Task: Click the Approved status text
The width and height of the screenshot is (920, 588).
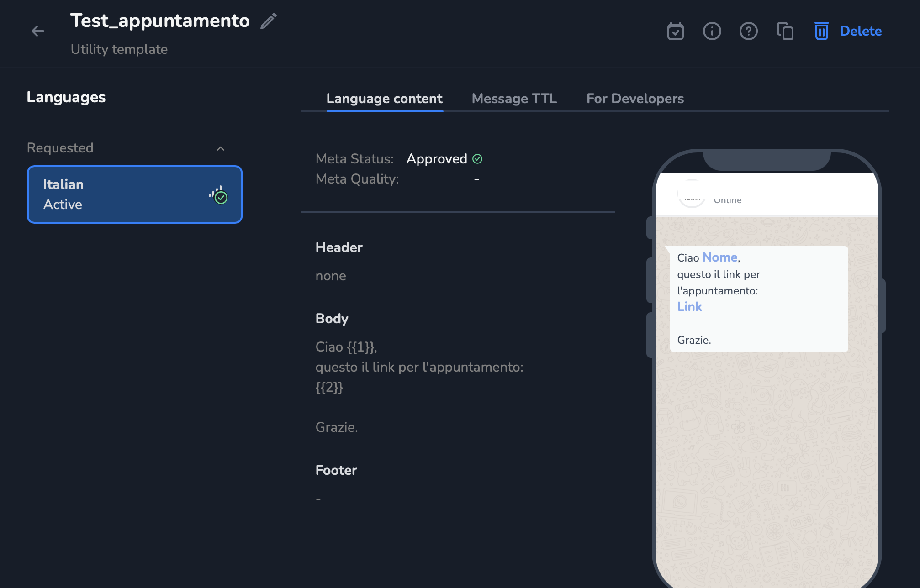Action: (x=437, y=159)
